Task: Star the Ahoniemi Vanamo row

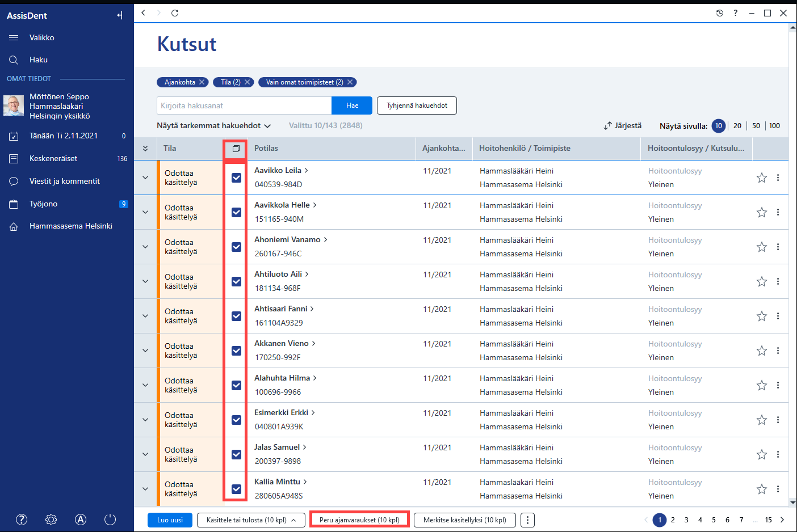Action: click(762, 247)
